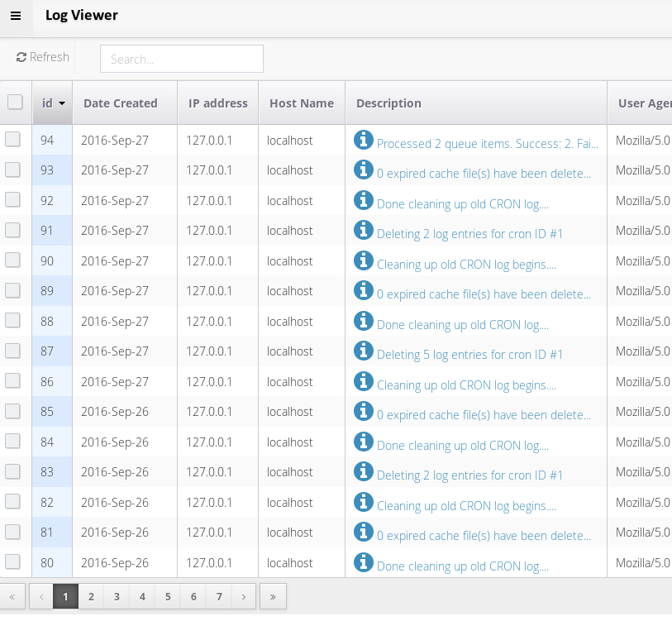Go to page 3 of the log

point(117,596)
